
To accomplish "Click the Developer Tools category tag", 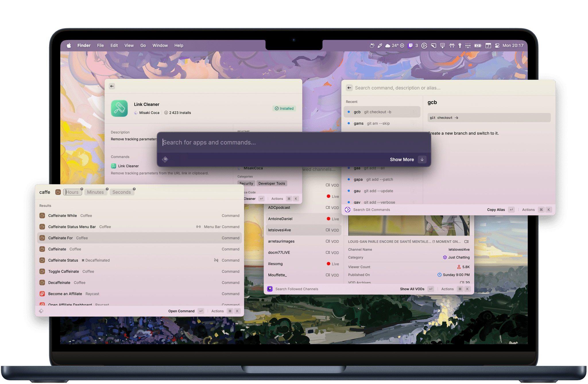I will (x=272, y=183).
